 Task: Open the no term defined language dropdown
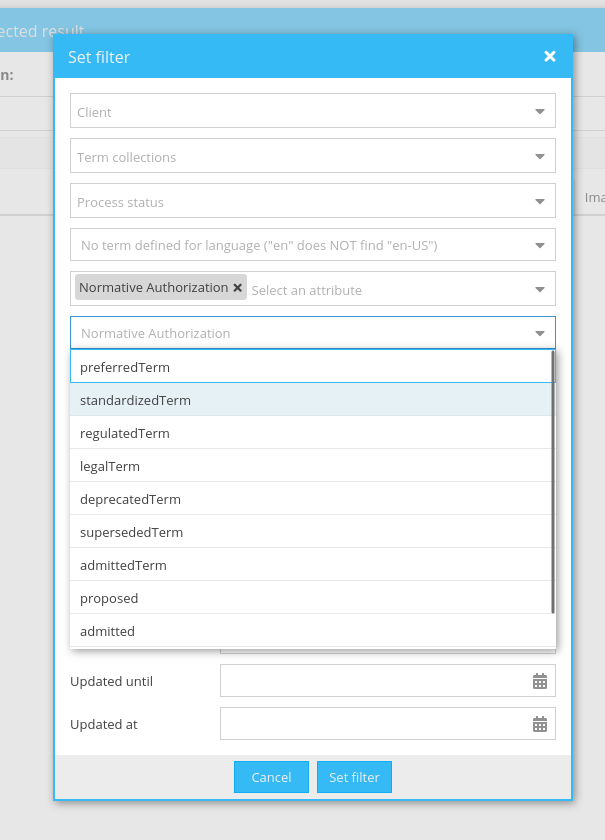pyautogui.click(x=539, y=245)
